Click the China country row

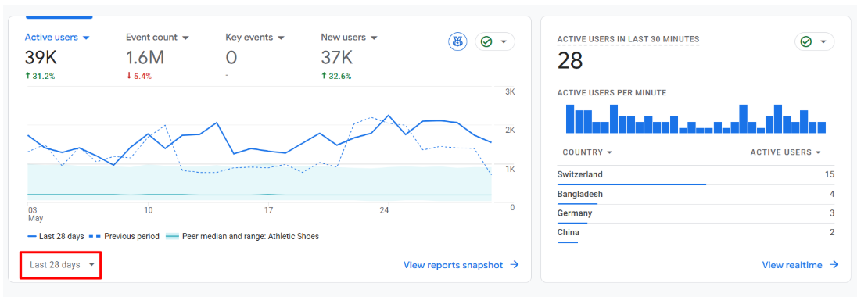tap(696, 233)
